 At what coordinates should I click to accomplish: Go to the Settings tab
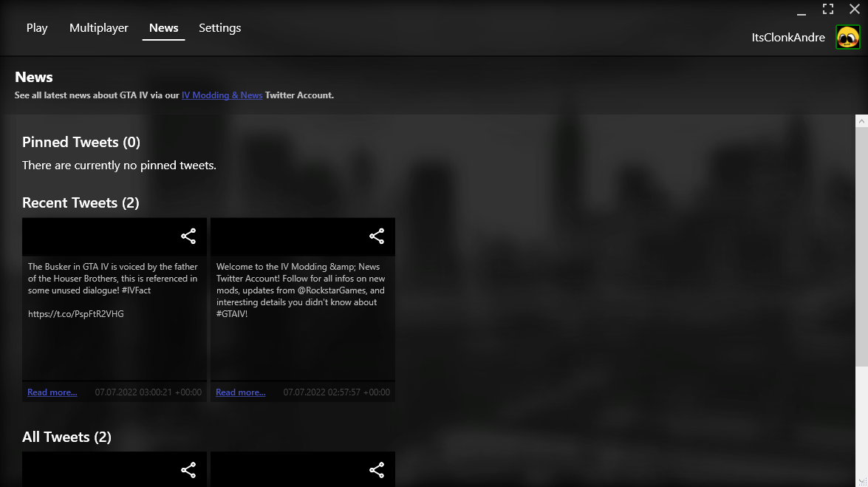(x=219, y=28)
